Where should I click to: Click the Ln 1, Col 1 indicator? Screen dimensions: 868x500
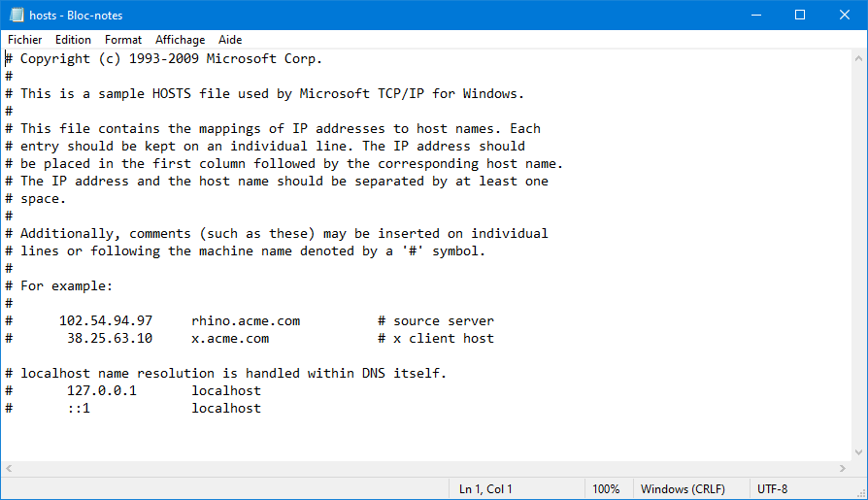coord(485,489)
